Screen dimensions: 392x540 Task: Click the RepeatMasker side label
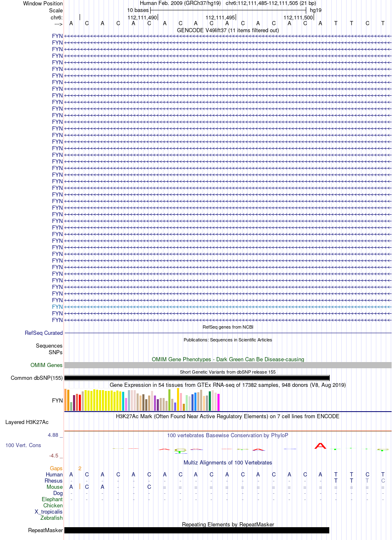click(x=45, y=530)
